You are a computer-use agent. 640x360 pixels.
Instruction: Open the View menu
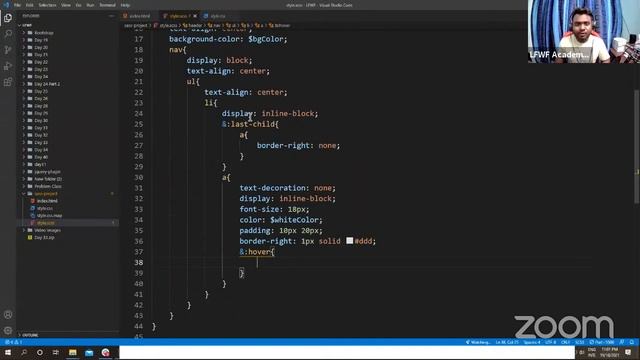pyautogui.click(x=66, y=5)
